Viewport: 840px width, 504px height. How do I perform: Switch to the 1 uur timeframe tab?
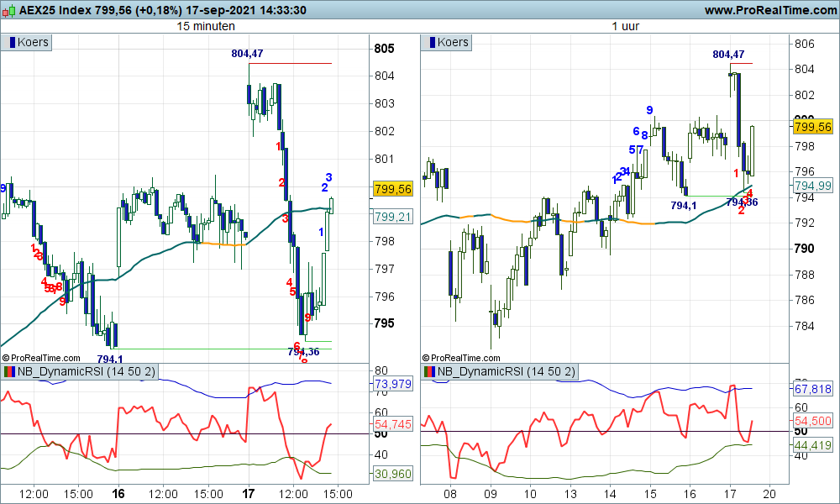[627, 26]
